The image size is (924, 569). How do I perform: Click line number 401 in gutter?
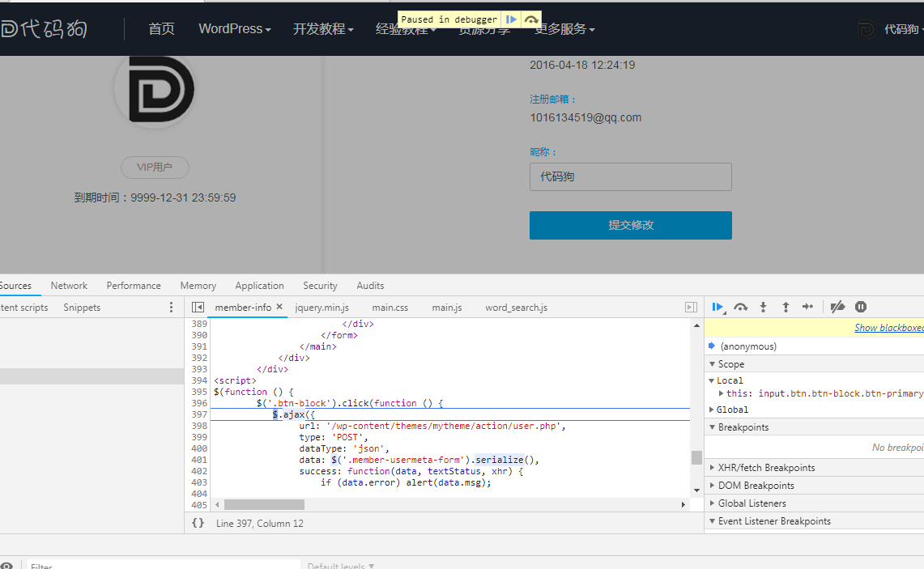199,460
